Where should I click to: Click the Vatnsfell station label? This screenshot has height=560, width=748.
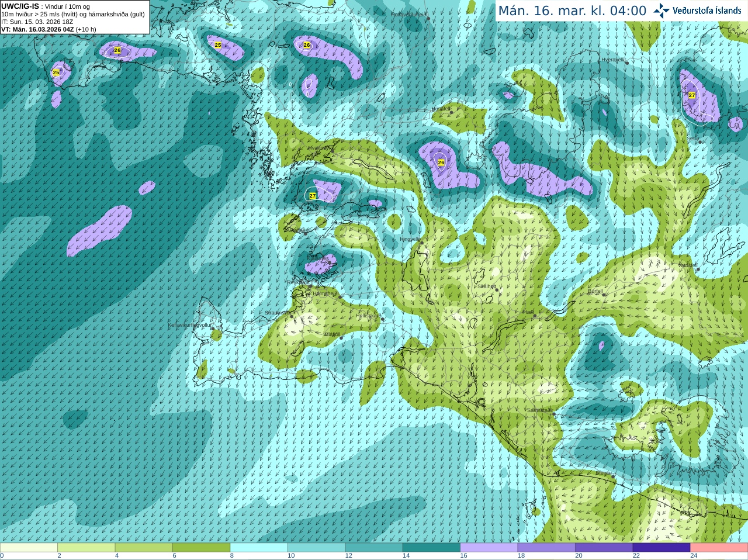688,265
